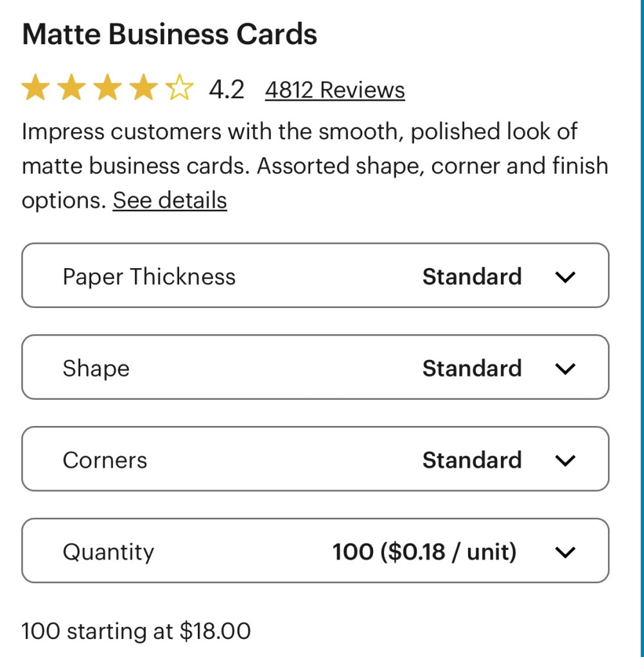The image size is (644, 657).
Task: Click the chevron arrow in Corners row
Action: point(565,461)
